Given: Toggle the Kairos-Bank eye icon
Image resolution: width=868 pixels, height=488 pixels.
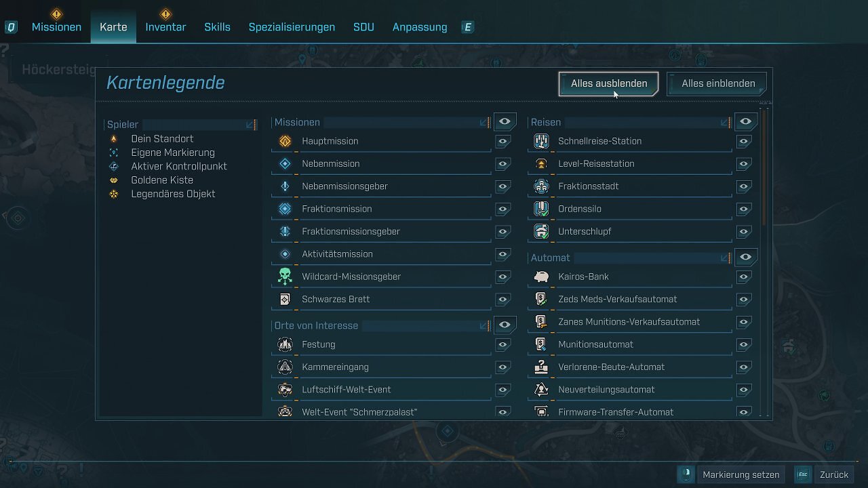Looking at the screenshot, I should tap(744, 277).
